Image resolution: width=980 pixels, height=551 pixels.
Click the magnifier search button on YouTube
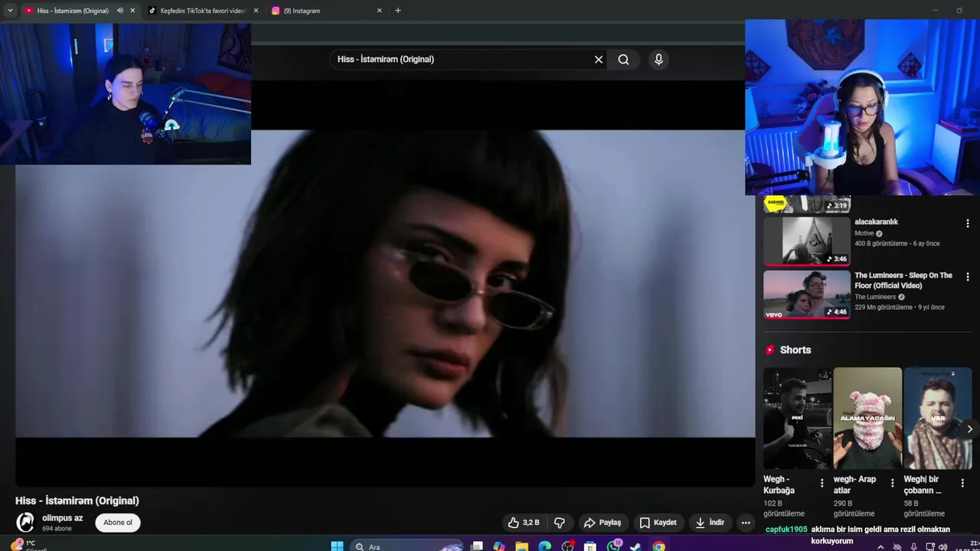coord(623,60)
